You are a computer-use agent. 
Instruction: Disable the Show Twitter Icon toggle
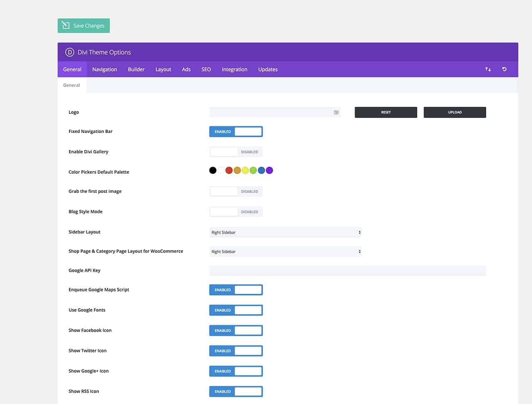(x=236, y=351)
